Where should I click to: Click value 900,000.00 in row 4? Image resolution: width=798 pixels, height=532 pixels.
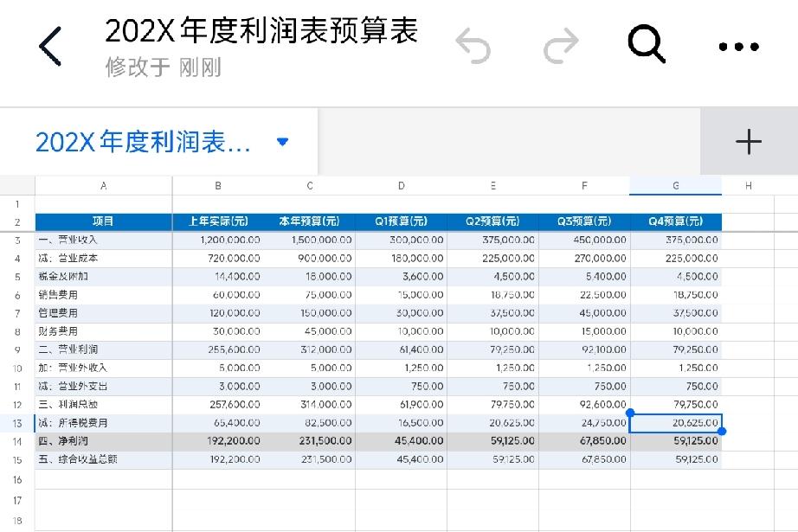tap(325, 259)
